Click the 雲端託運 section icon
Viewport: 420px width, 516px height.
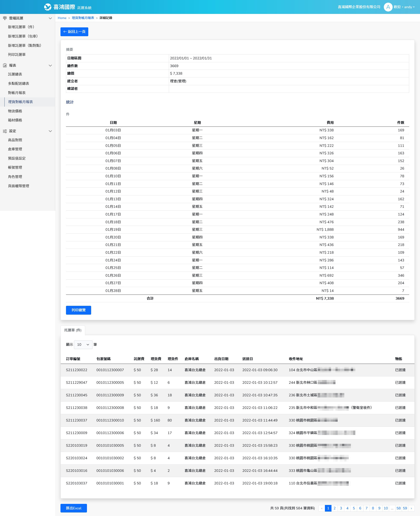point(5,18)
